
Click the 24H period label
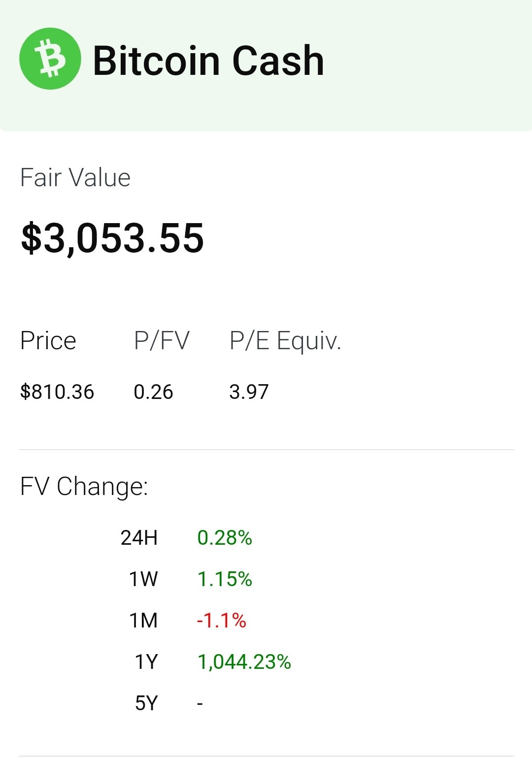coord(139,538)
